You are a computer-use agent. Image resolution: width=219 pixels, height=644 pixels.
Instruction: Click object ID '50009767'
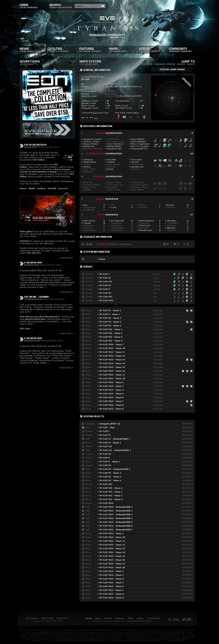(187, 424)
